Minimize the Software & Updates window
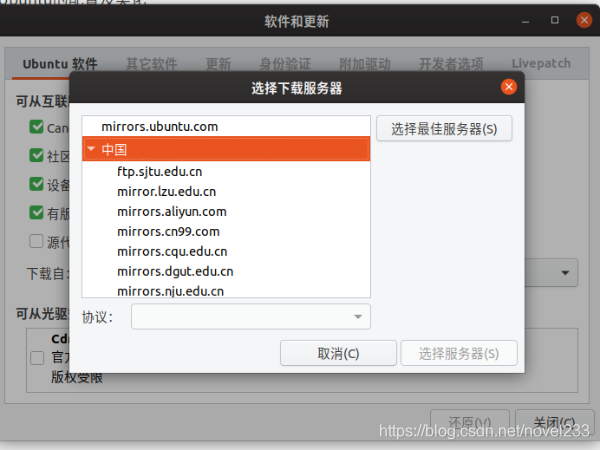 (525, 22)
